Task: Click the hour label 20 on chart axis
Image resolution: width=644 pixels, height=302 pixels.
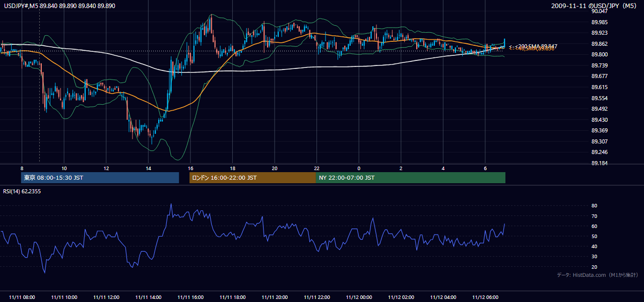Action: (274, 168)
